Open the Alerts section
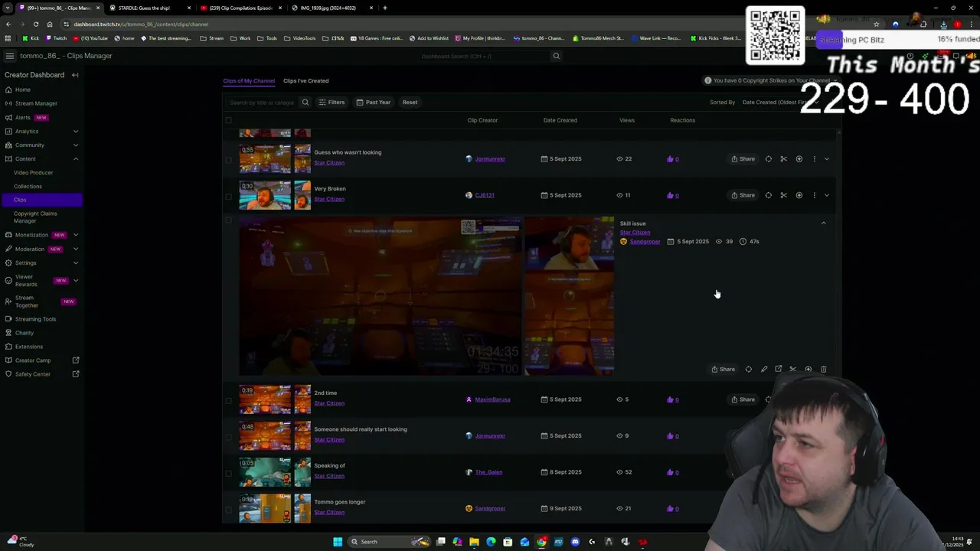Viewport: 980px width, 551px height. point(23,117)
